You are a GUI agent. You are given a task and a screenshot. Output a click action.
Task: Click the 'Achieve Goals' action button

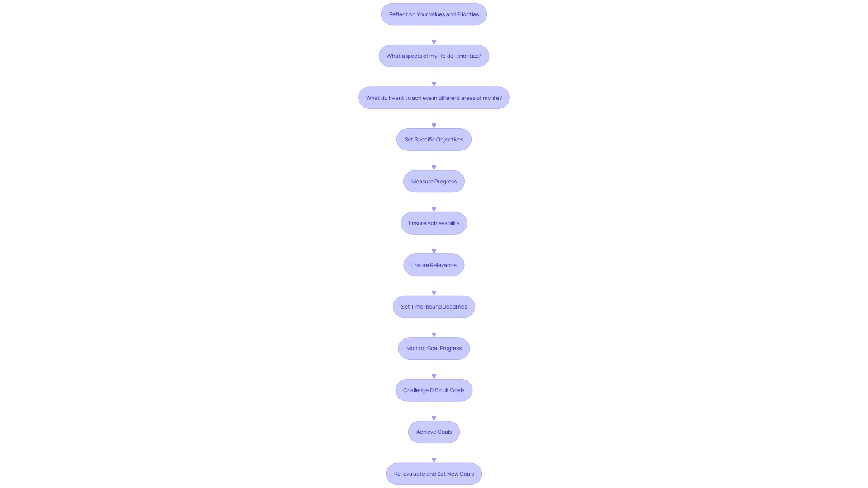434,432
